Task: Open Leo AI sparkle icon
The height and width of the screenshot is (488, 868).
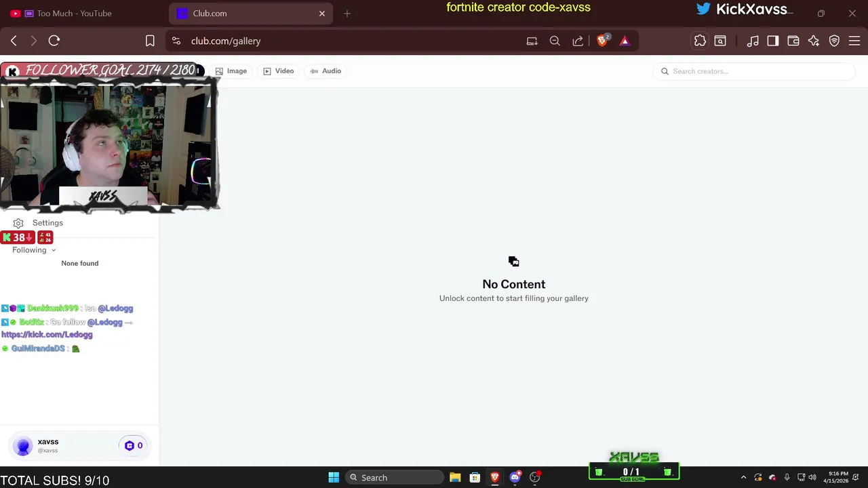Action: pyautogui.click(x=814, y=41)
